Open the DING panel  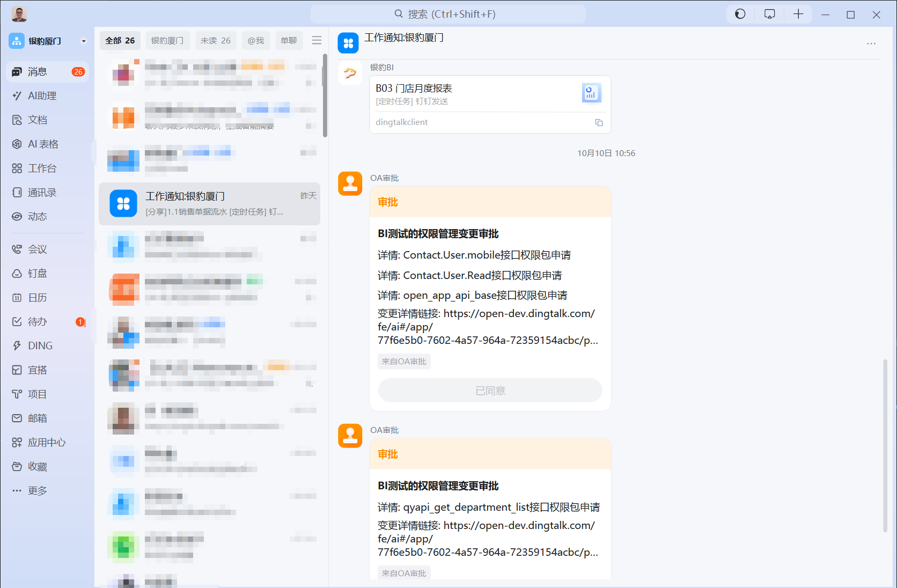40,346
